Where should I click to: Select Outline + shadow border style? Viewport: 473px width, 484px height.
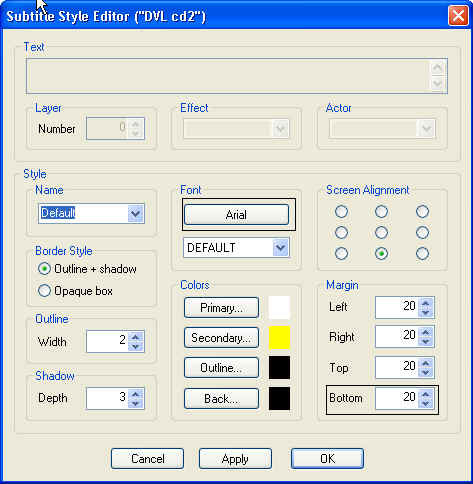click(87, 269)
